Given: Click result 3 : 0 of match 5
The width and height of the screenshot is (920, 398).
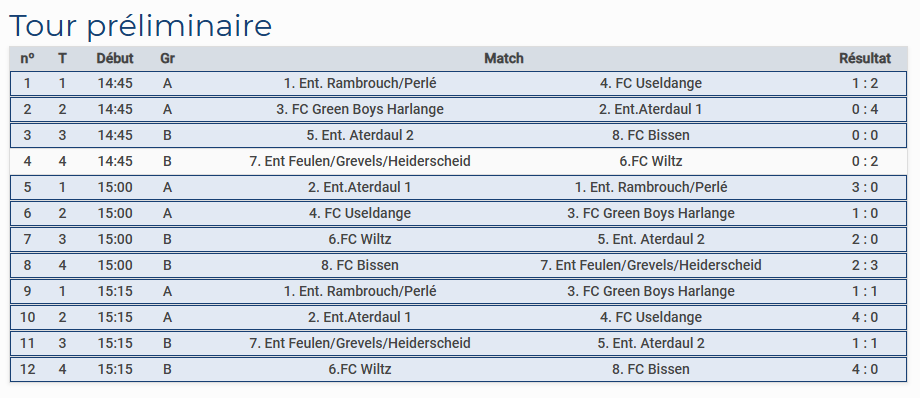Looking at the screenshot, I should [x=865, y=187].
